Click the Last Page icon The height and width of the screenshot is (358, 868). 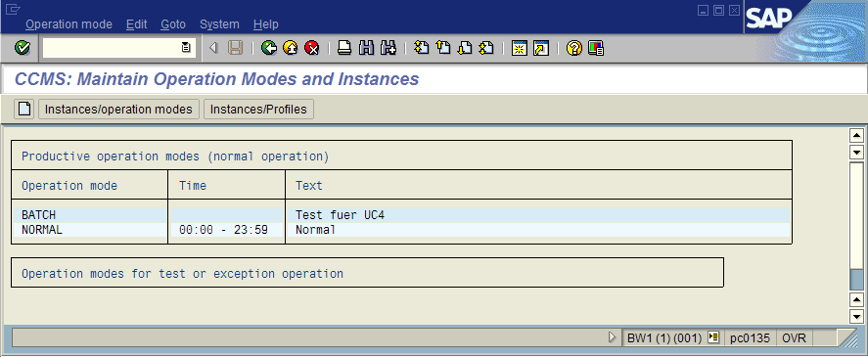pos(486,48)
